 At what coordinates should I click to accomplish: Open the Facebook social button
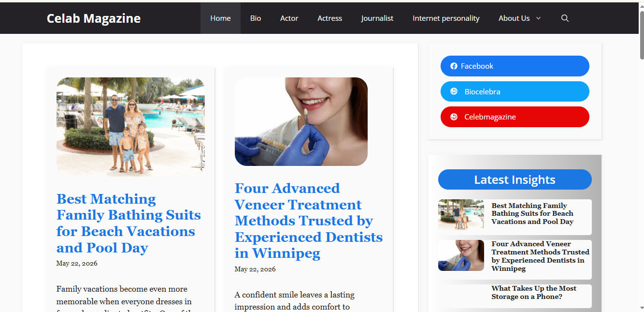(515, 66)
